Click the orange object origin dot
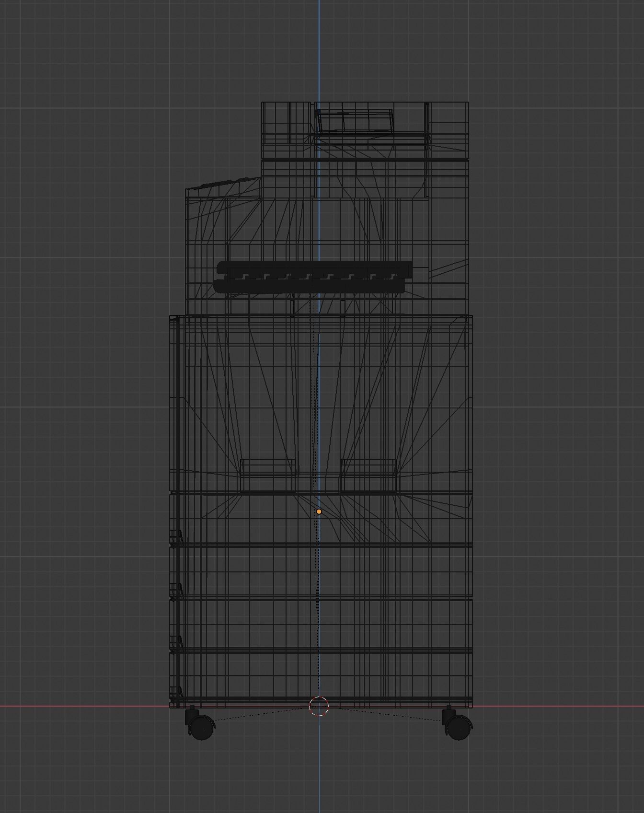 [x=319, y=512]
